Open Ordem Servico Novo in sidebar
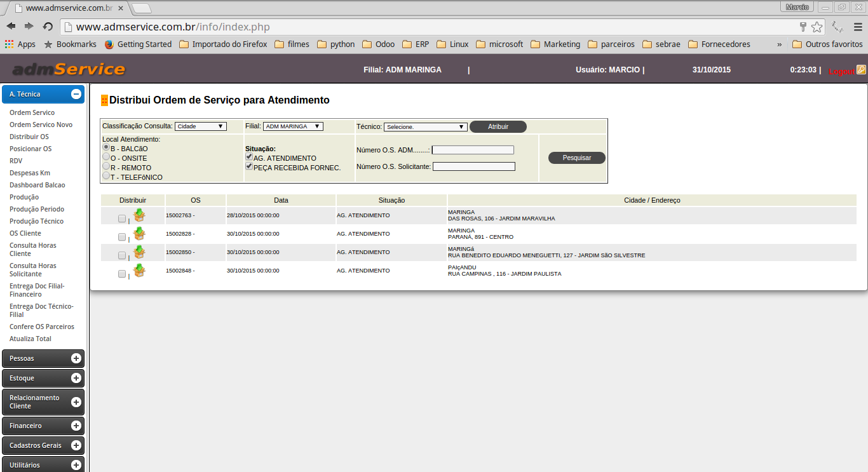This screenshot has height=472, width=868. pyautogui.click(x=41, y=125)
